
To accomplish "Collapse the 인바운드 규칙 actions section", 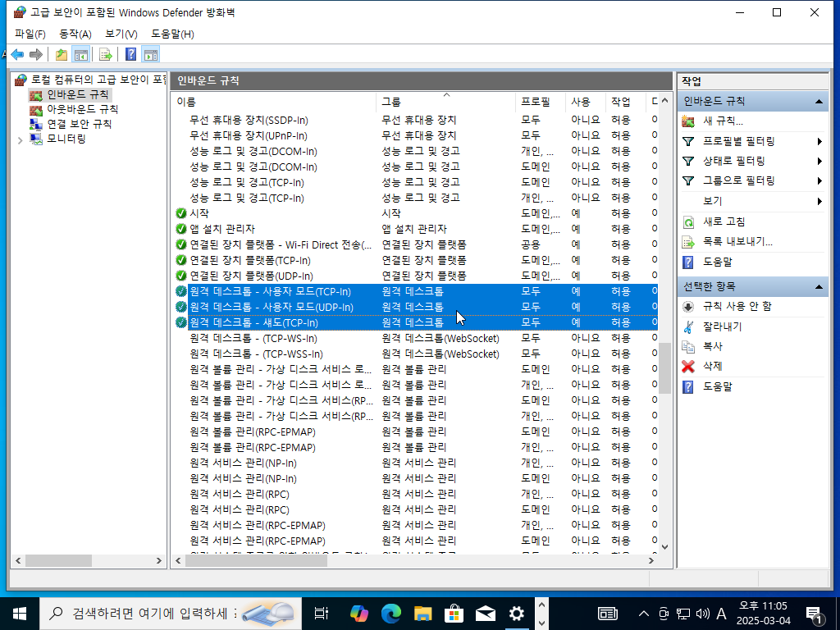I will (x=819, y=101).
